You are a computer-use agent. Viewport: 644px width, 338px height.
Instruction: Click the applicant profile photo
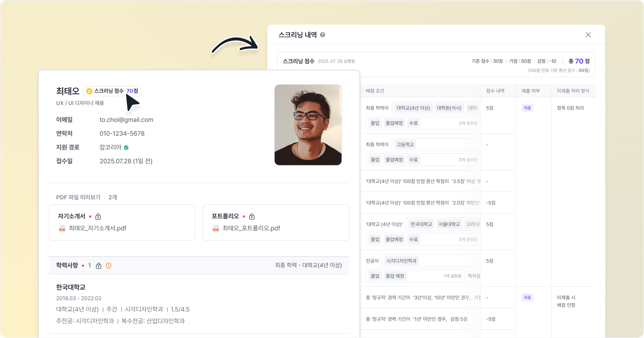click(308, 125)
